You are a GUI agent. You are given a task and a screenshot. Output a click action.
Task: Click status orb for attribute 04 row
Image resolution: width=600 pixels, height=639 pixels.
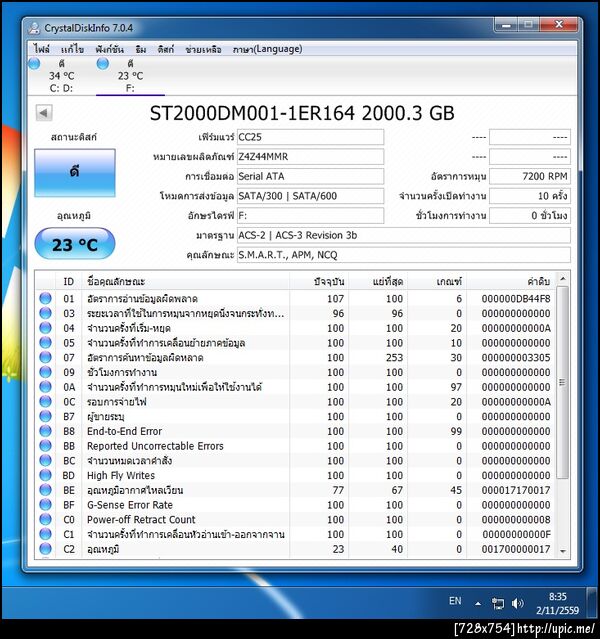pyautogui.click(x=46, y=328)
